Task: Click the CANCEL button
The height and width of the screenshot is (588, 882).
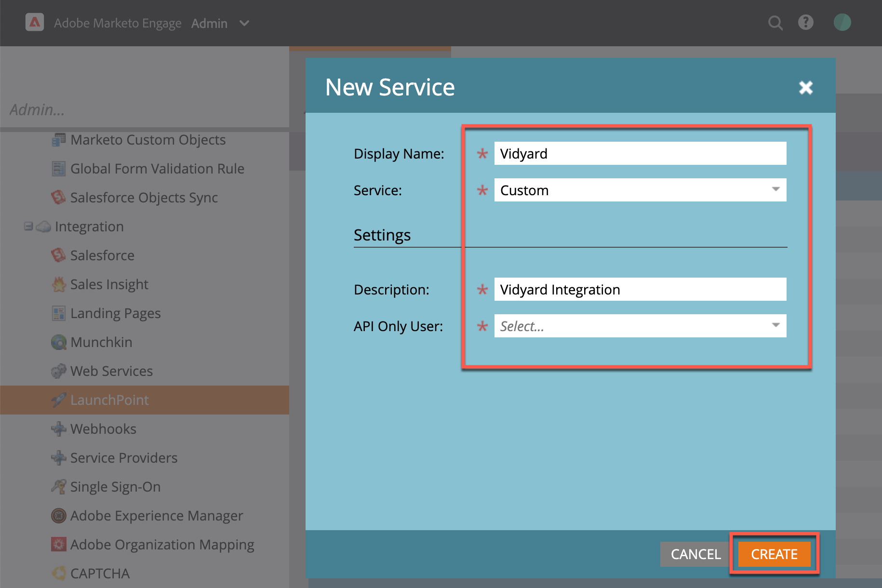Action: click(x=695, y=554)
